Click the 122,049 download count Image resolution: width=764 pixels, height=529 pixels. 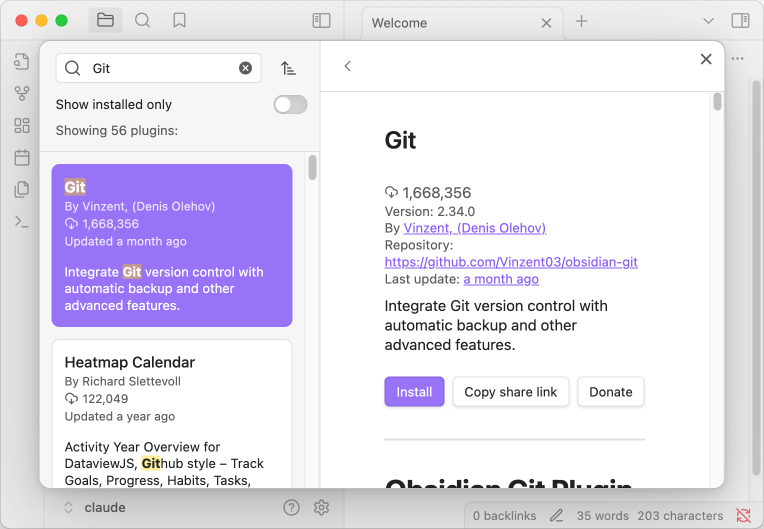(x=105, y=399)
